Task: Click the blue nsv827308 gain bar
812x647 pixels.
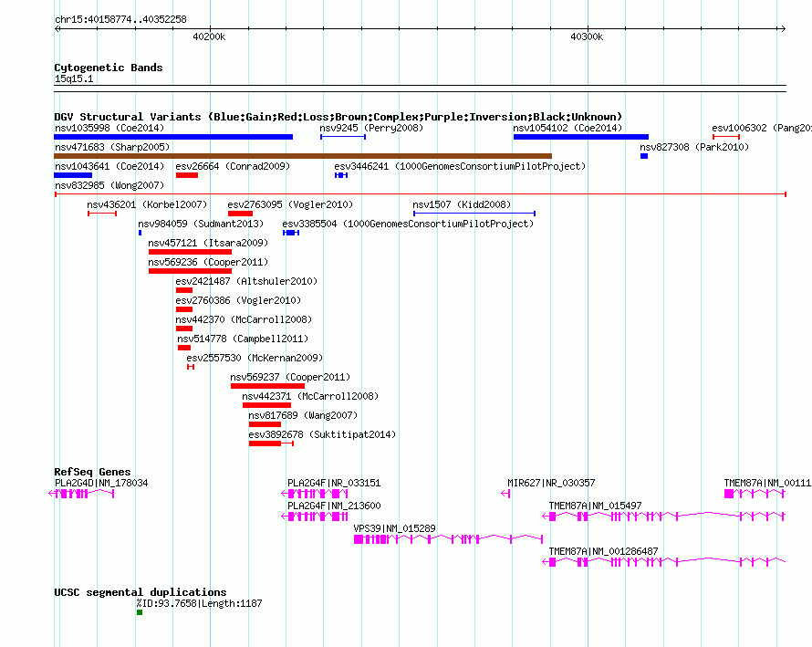Action: coord(644,156)
